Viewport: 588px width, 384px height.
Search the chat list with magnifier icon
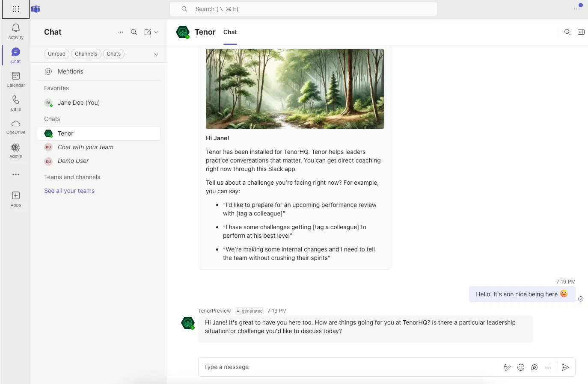coord(134,32)
